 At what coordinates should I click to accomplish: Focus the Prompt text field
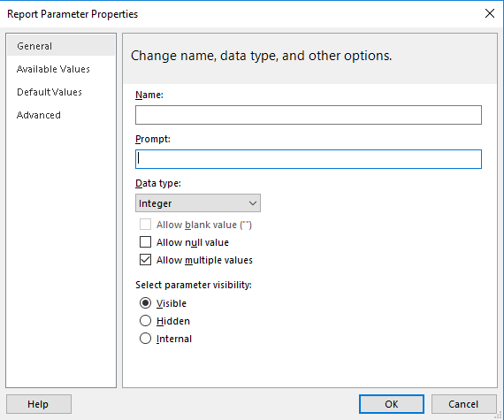[x=309, y=159]
